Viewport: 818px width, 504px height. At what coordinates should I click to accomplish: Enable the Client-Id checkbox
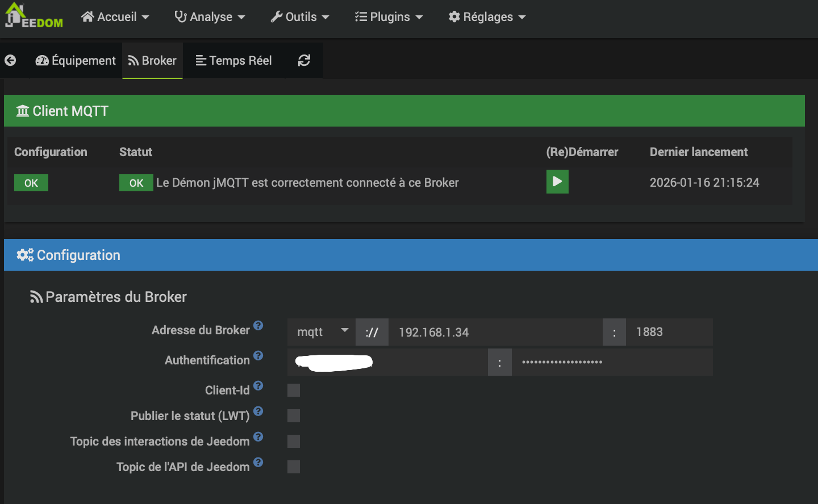(294, 390)
